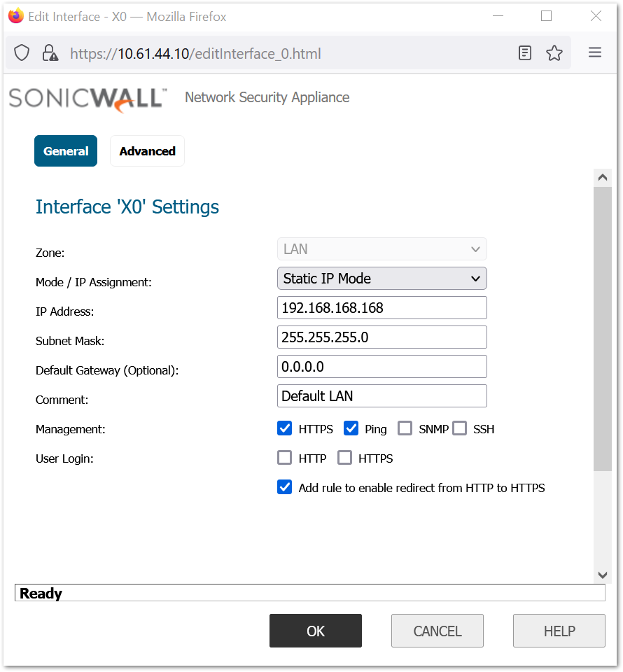Click the IP Address field

tap(381, 308)
